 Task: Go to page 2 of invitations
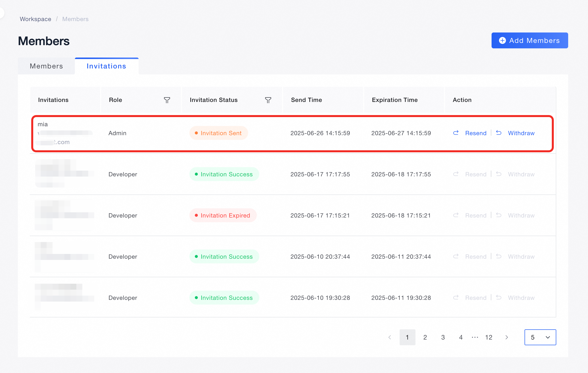(x=425, y=337)
